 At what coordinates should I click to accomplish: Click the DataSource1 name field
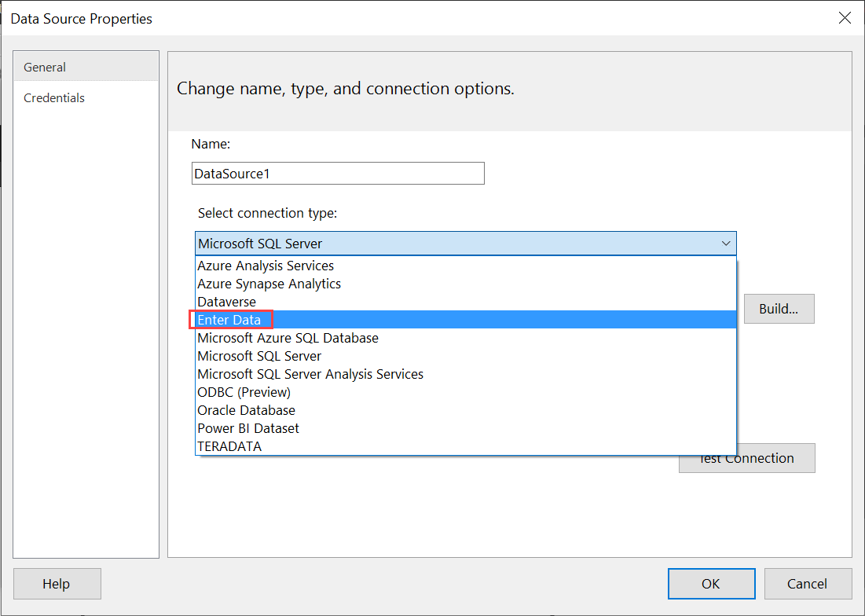(x=338, y=173)
